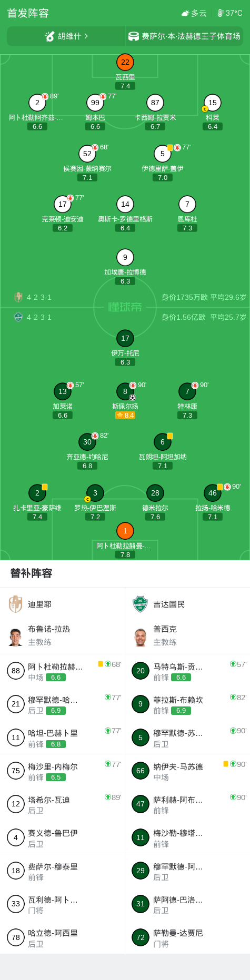Open coach 普西克 photo

[x=140, y=637]
